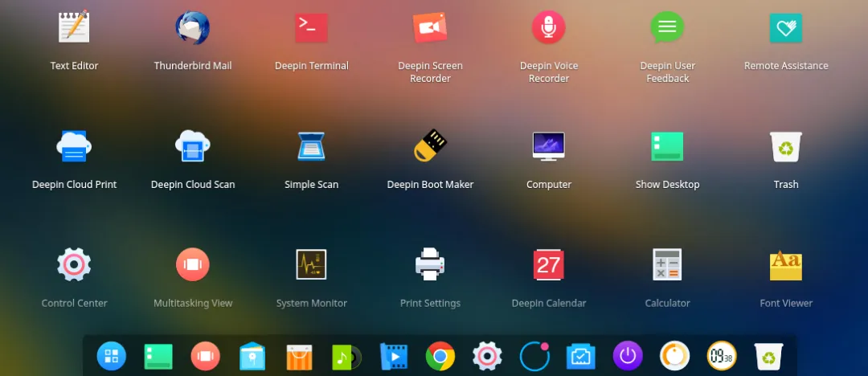Launch Deepin Boot Maker
This screenshot has height=376, width=868.
click(430, 145)
